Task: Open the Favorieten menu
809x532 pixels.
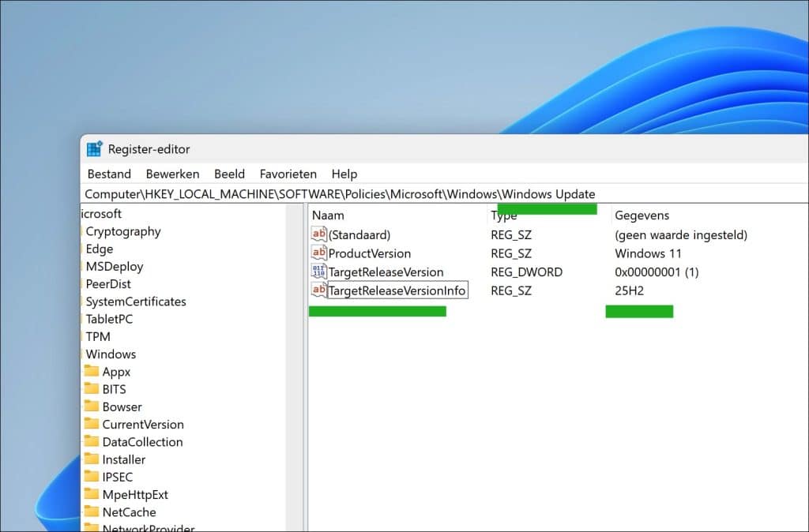Action: coord(288,174)
